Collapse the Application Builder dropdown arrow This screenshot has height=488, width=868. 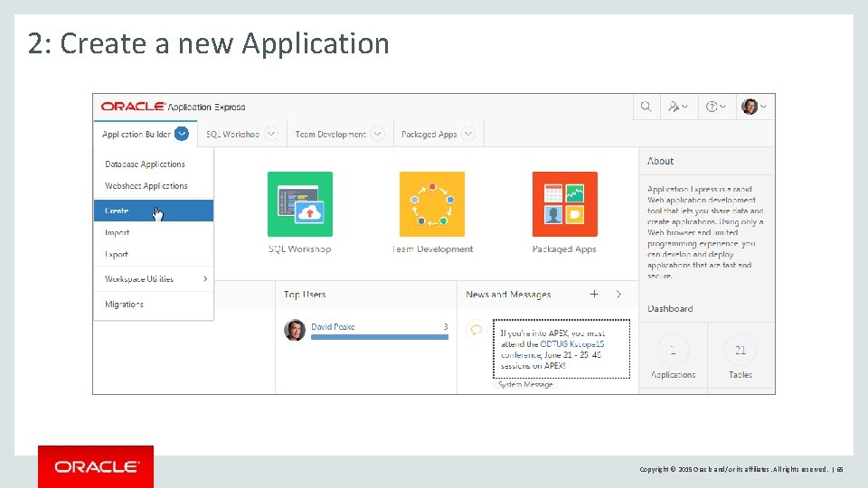point(182,134)
